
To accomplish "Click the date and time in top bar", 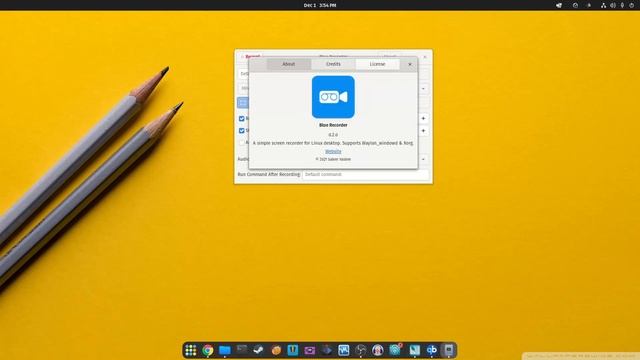I will click(x=320, y=5).
